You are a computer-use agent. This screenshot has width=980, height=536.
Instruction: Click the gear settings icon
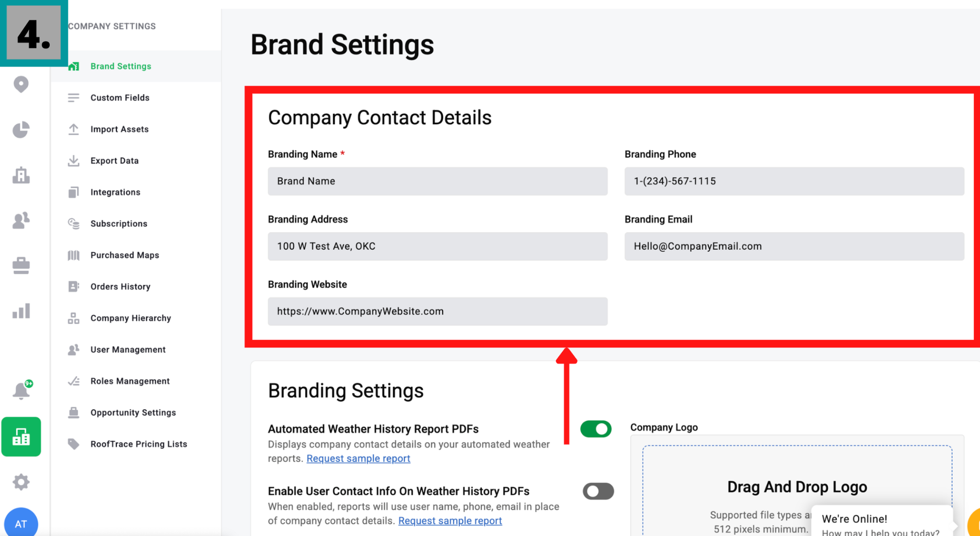pos(21,482)
